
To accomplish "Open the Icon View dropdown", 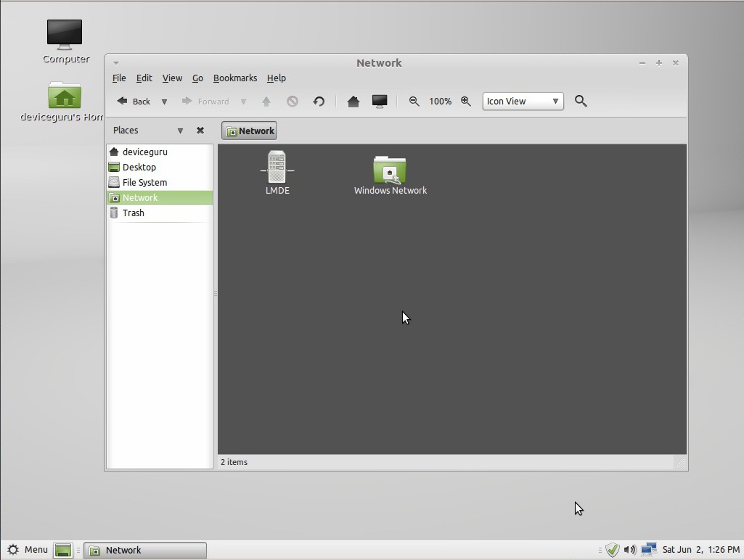I will click(x=523, y=102).
